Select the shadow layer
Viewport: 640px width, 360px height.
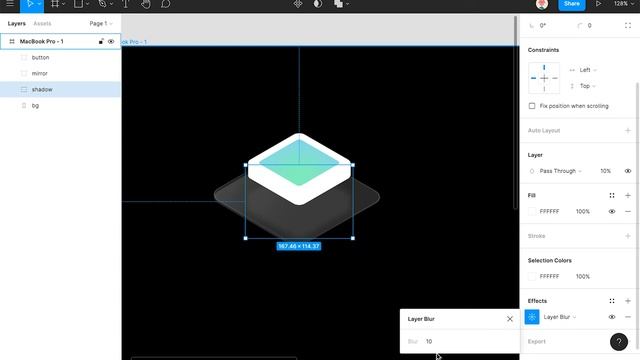60,89
